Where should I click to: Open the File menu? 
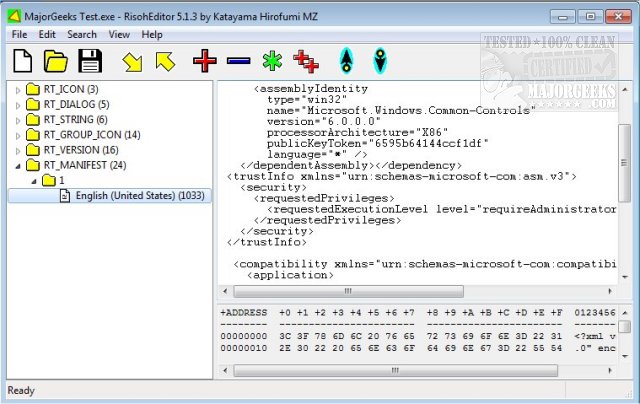[19, 34]
